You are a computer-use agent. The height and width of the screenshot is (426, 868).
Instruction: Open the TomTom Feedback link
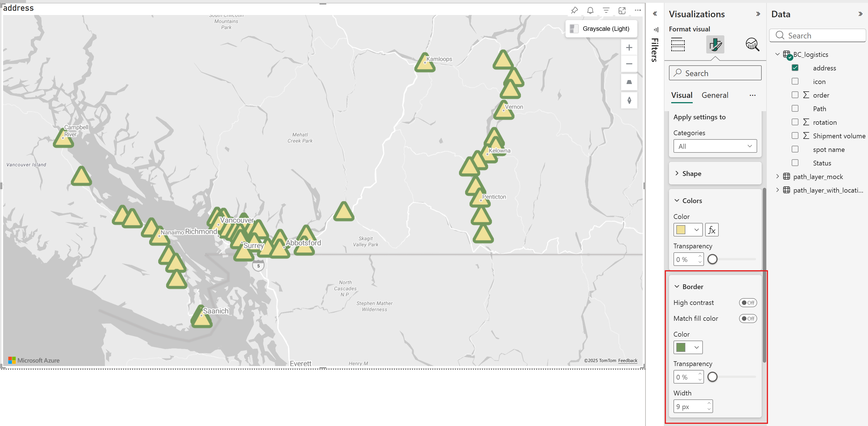click(x=627, y=360)
